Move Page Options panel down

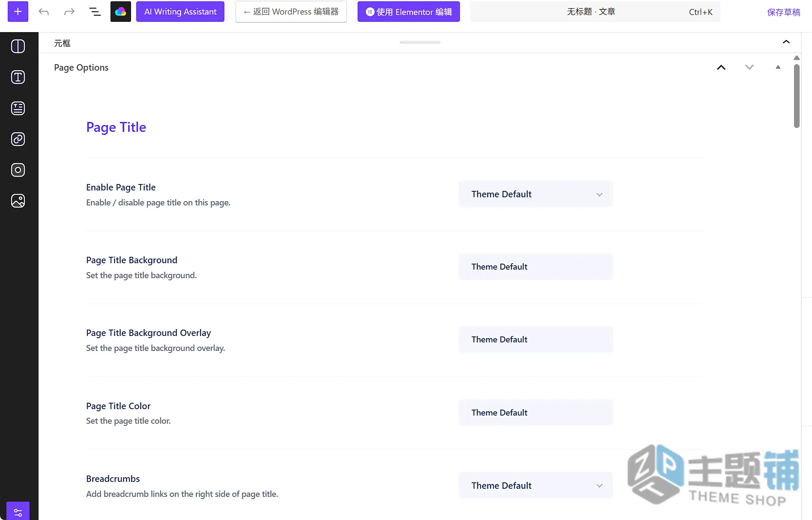coord(749,67)
